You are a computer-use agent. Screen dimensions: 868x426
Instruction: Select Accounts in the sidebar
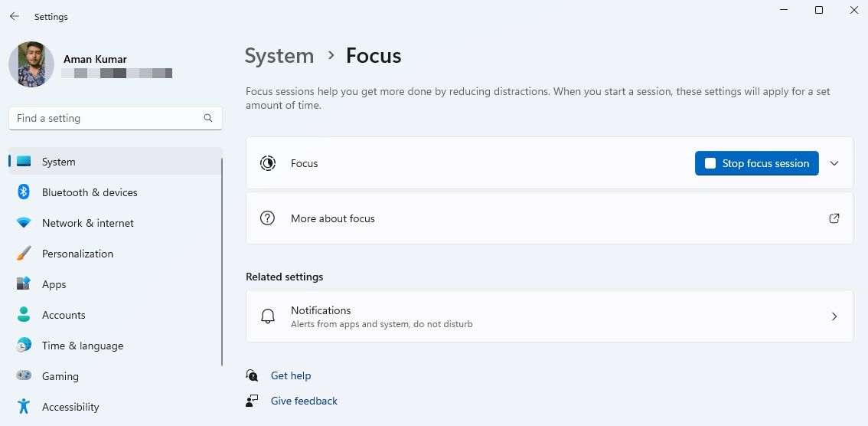[64, 315]
